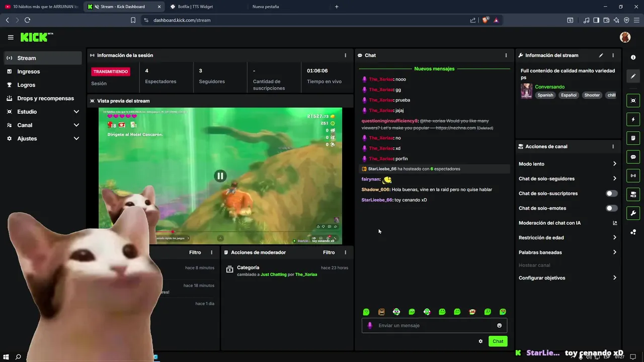
Task: Open Información del stream options menu
Action: pos(613,55)
